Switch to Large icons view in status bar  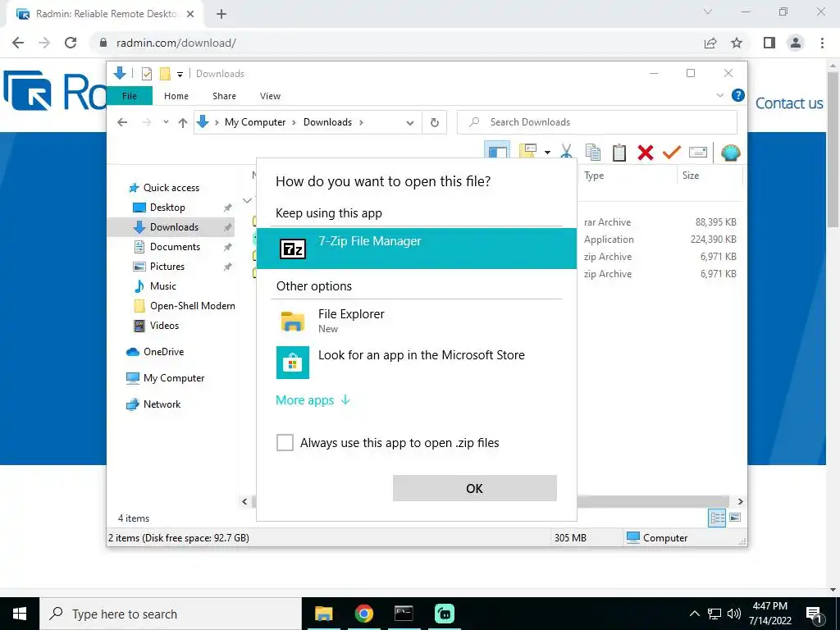[735, 518]
